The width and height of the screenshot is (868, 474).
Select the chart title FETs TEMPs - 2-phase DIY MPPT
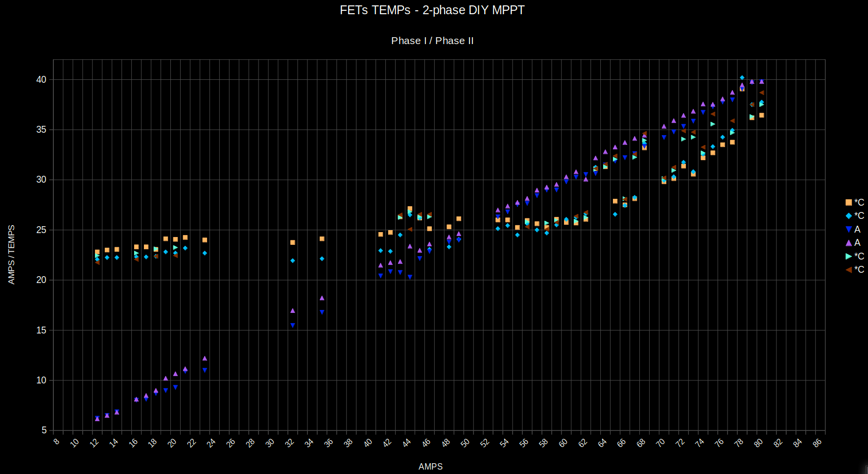click(432, 10)
